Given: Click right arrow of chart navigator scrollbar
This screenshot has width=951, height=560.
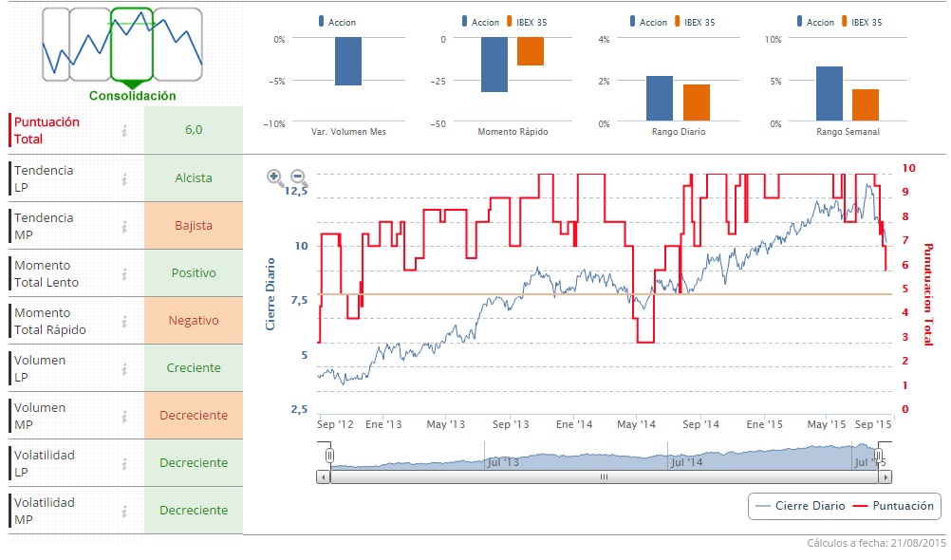Looking at the screenshot, I should (886, 477).
